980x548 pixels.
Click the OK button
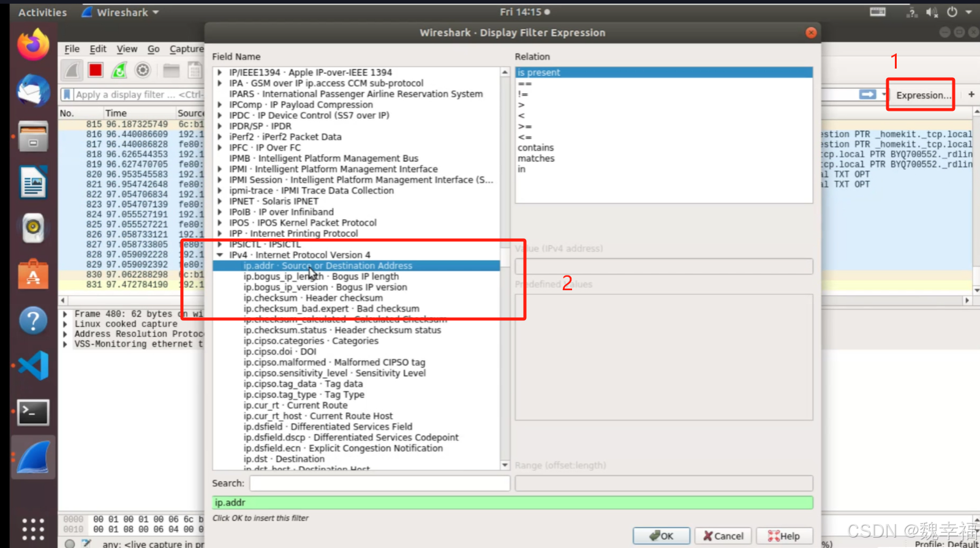point(661,536)
